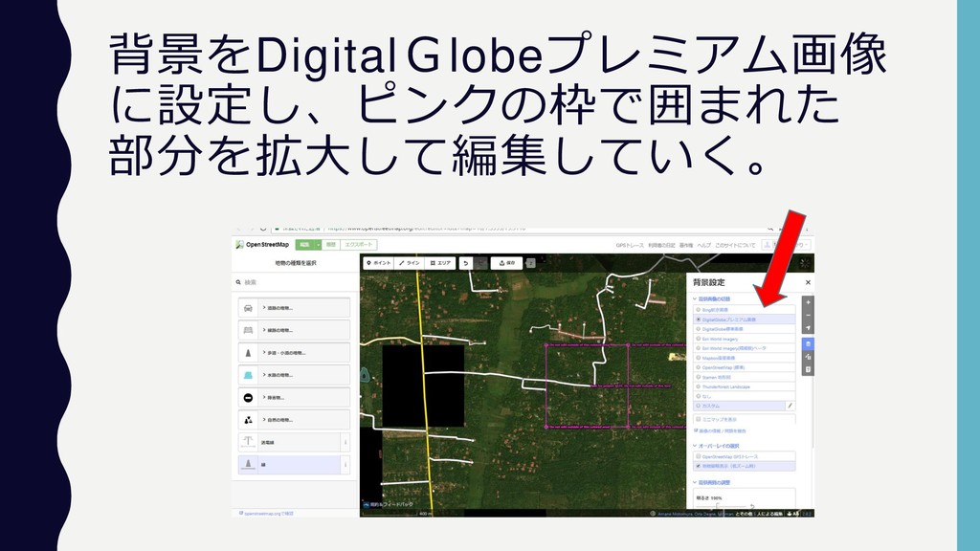Click the path features cone icon
Image resolution: width=980 pixels, height=551 pixels.
tap(248, 353)
